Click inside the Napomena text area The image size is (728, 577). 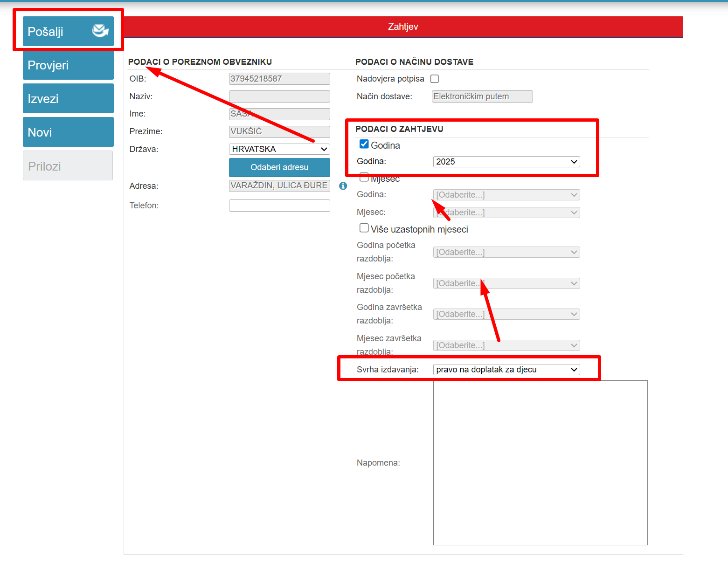point(540,462)
